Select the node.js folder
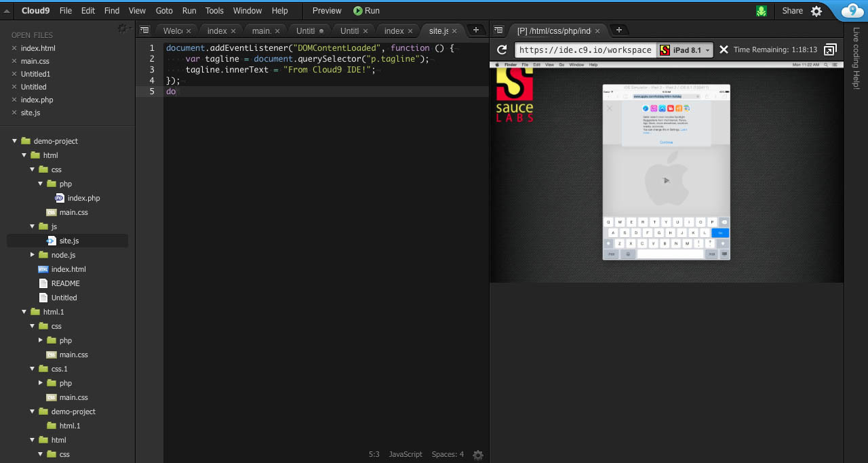This screenshot has width=868, height=463. coord(63,255)
